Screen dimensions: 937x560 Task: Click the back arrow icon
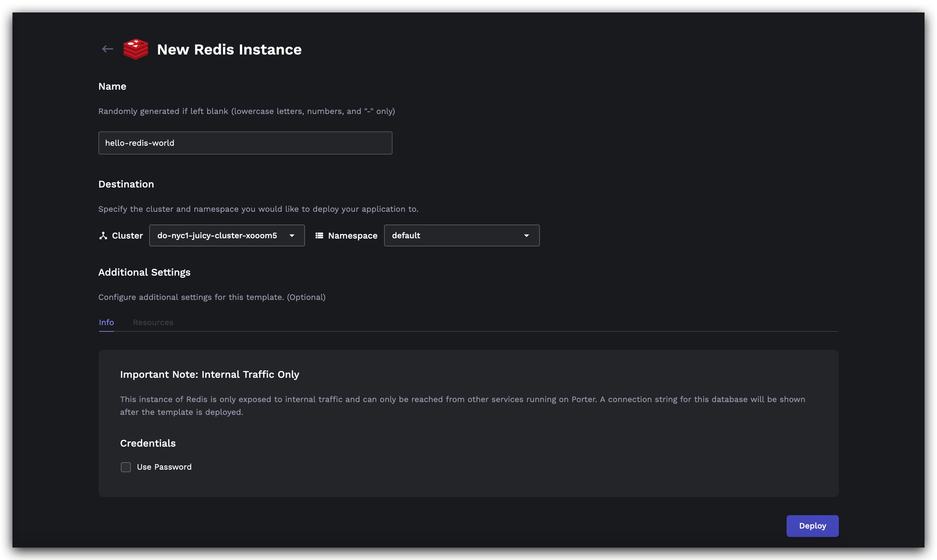coord(107,49)
